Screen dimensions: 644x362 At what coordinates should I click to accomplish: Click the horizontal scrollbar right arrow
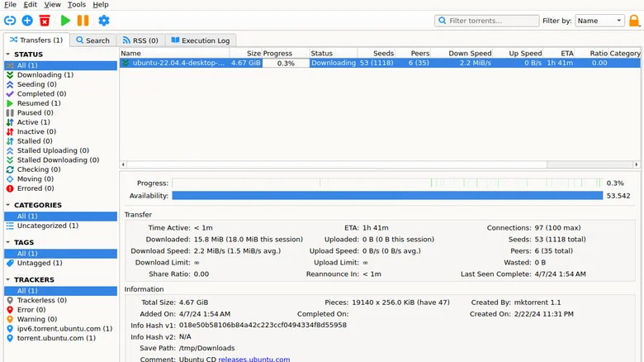click(x=637, y=164)
